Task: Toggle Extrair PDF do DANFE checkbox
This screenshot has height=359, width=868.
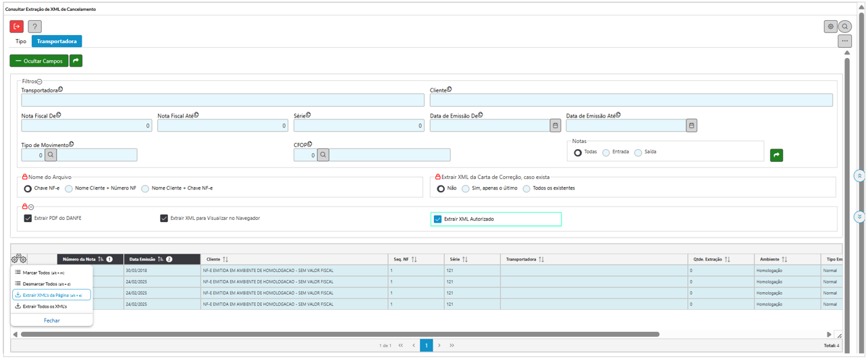Action: (x=28, y=219)
